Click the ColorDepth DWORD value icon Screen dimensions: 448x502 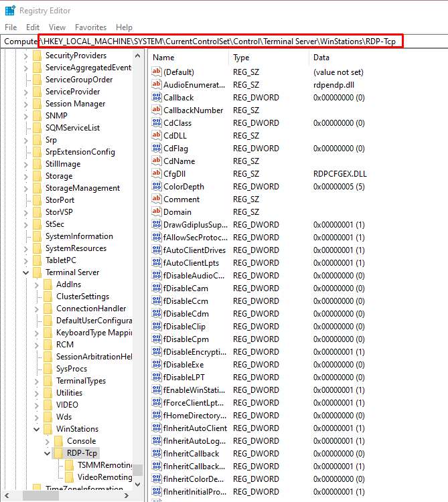157,187
